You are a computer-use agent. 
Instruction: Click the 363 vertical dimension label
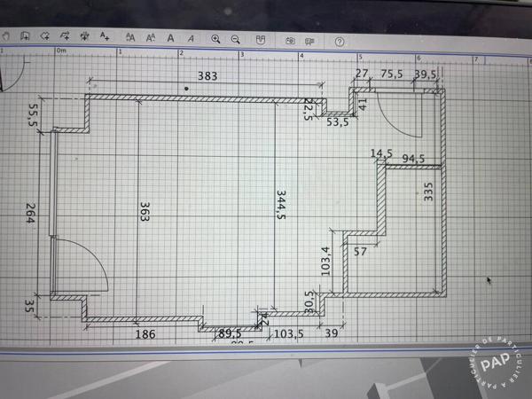(x=144, y=215)
